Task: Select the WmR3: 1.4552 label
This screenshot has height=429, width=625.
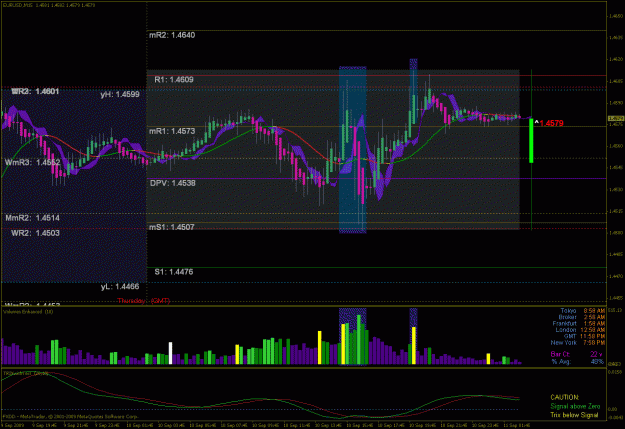Action: point(33,162)
